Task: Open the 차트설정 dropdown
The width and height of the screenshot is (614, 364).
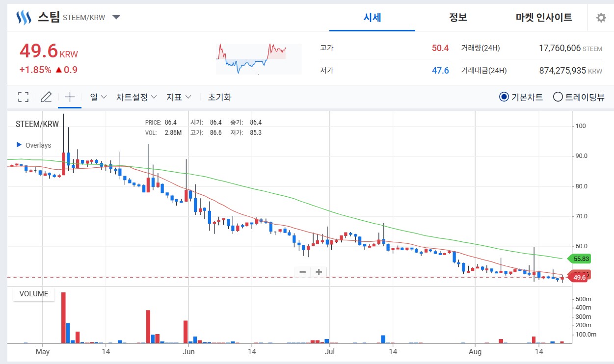Action: click(x=136, y=97)
